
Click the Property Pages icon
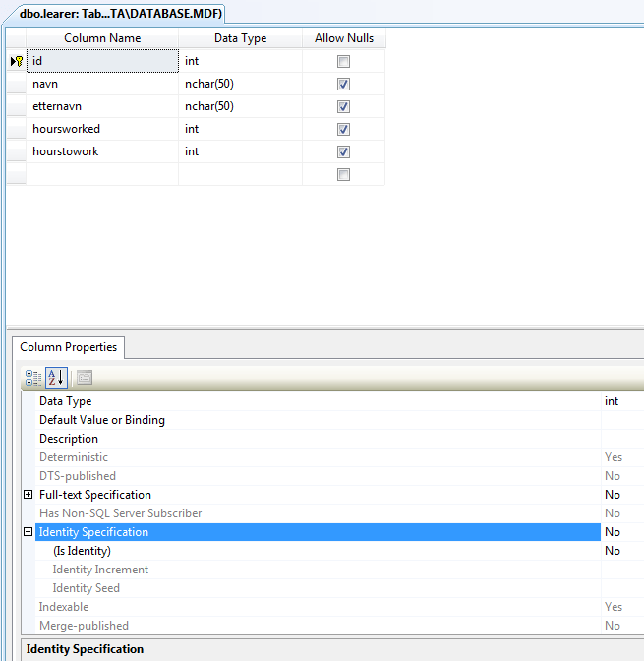[x=85, y=378]
